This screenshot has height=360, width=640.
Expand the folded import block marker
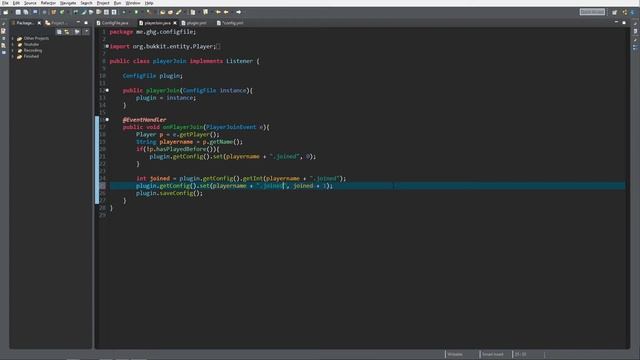[107, 46]
